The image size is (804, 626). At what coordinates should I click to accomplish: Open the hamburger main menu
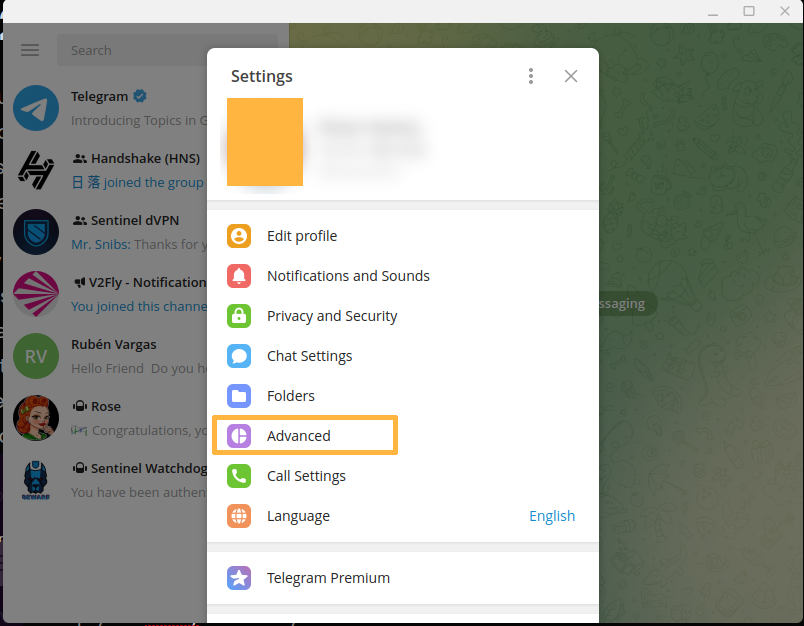30,50
